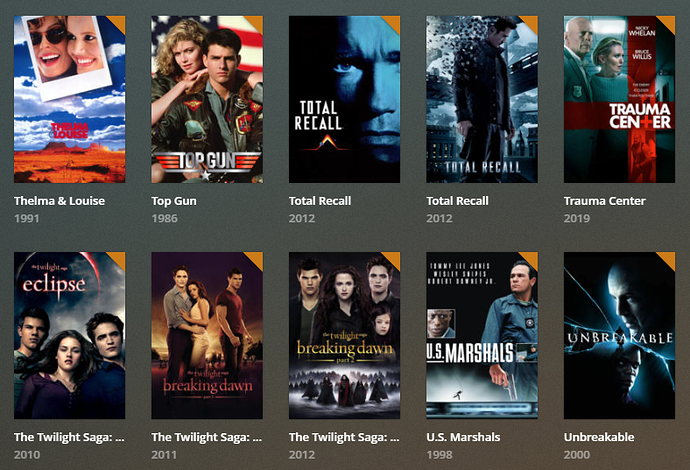Open the Unbreakable movie poster
690x470 pixels.
point(619,335)
